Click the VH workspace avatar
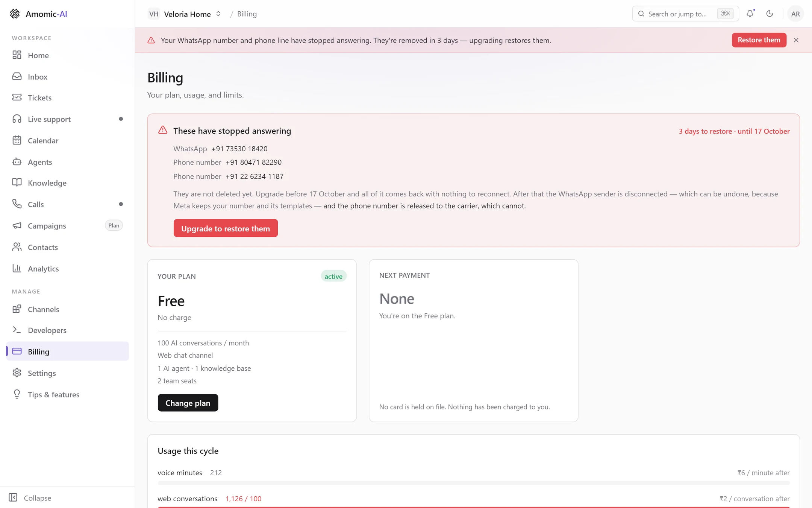Image resolution: width=812 pixels, height=508 pixels. [x=154, y=14]
